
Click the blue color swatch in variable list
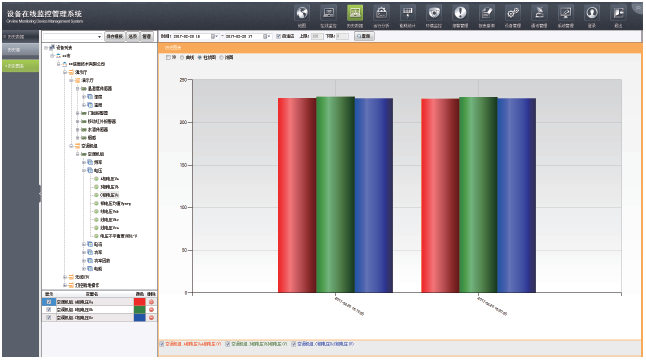click(x=140, y=318)
